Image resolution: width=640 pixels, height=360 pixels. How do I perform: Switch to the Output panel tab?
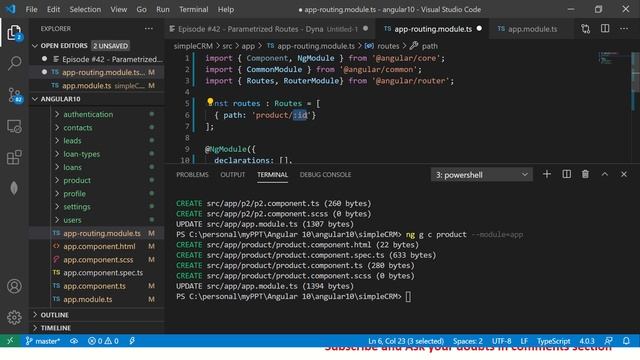click(x=233, y=174)
